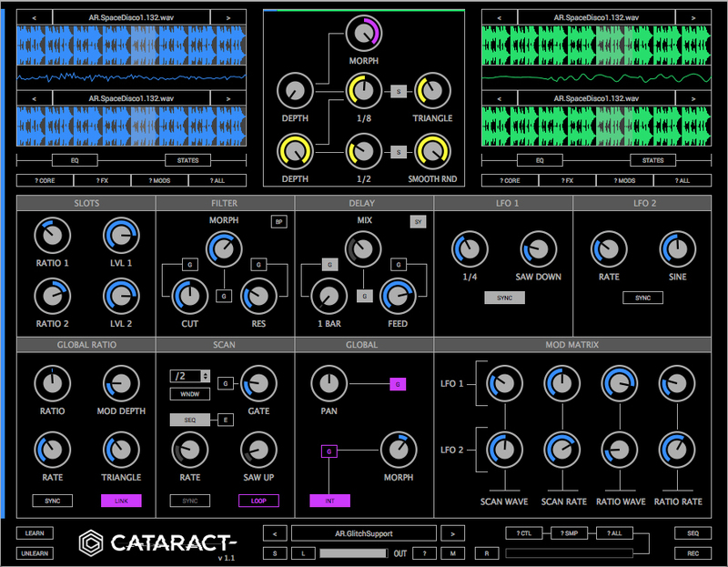The width and height of the screenshot is (728, 567).
Task: Click the LVL 2 knob
Action: (121, 297)
